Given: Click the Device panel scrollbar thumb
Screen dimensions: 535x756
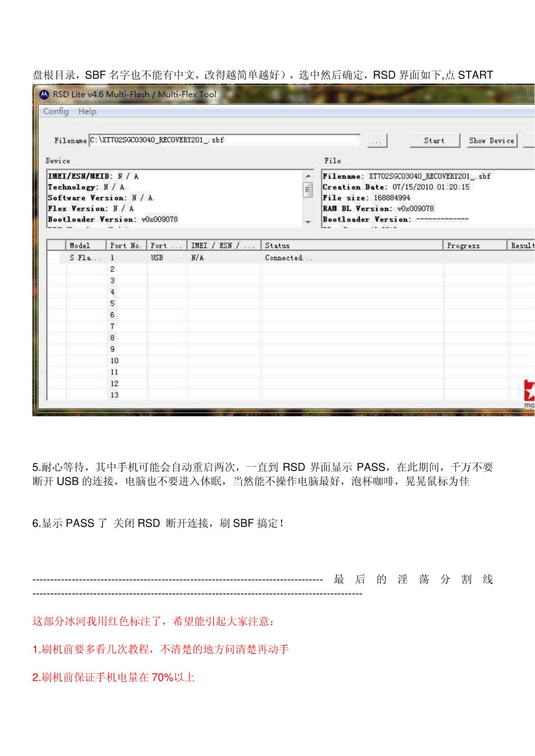Looking at the screenshot, I should point(308,189).
